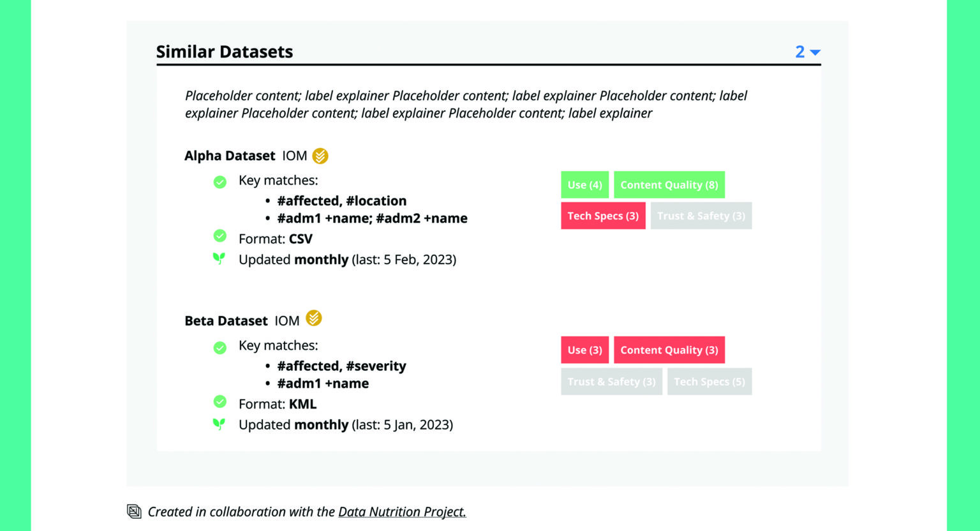Screen dimensions: 980x531
Task: Click Alpha Dataset Key matches check icon
Action: (220, 182)
